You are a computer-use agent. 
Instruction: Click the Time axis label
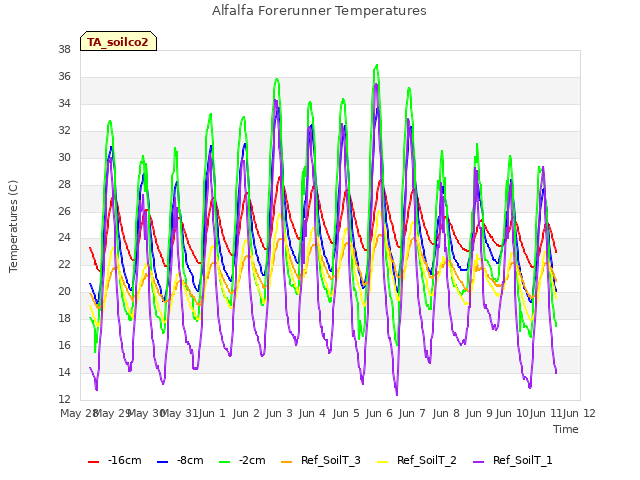click(566, 429)
